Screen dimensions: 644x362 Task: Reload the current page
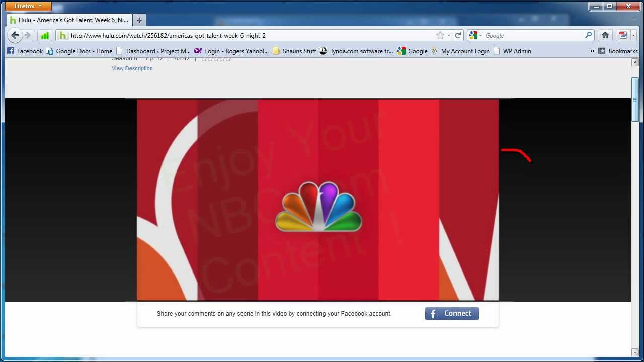click(x=458, y=35)
